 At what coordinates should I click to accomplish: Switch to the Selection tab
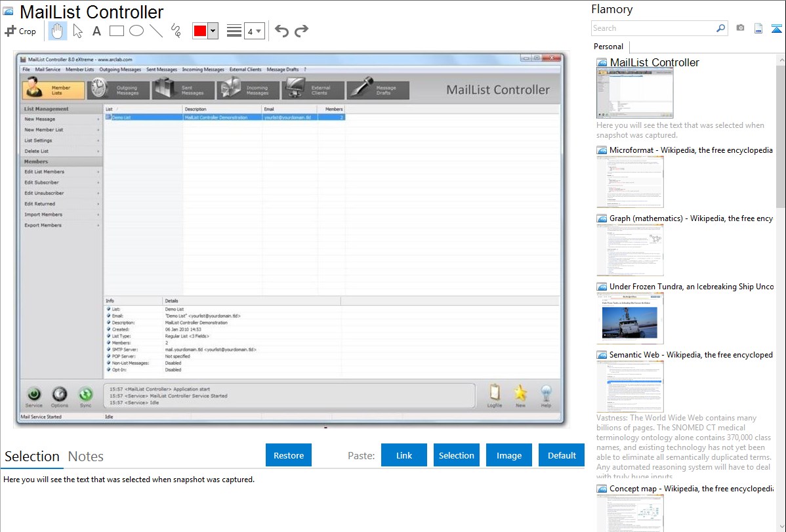tap(32, 457)
